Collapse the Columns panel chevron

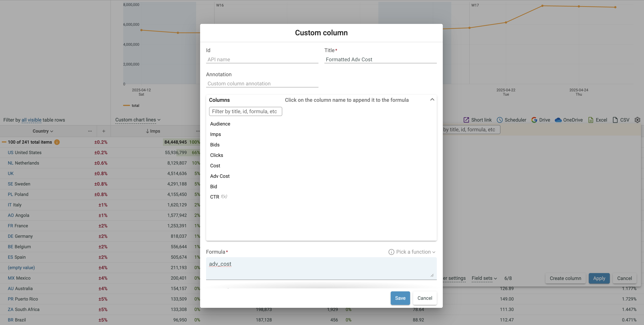click(432, 100)
